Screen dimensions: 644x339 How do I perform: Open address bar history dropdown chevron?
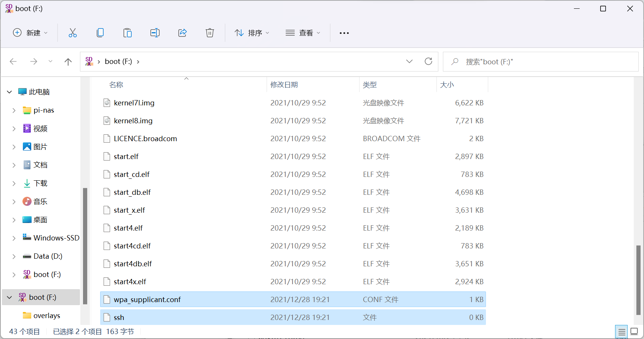tap(409, 61)
